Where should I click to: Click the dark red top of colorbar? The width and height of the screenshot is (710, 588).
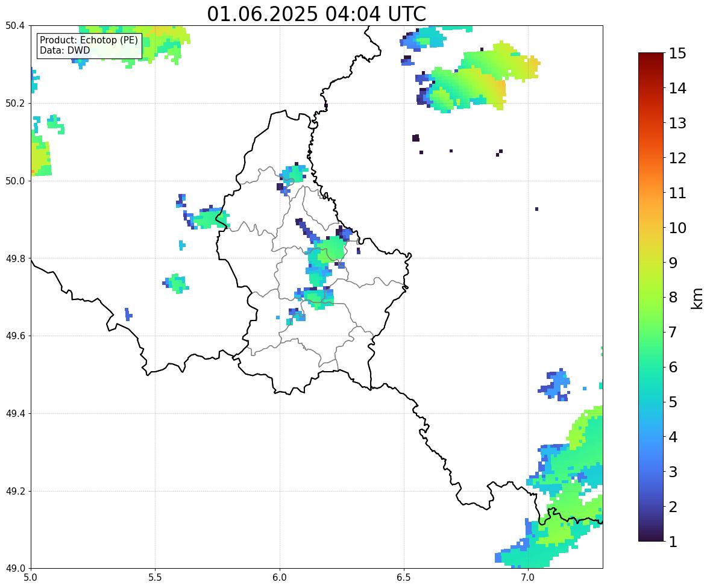pos(651,57)
